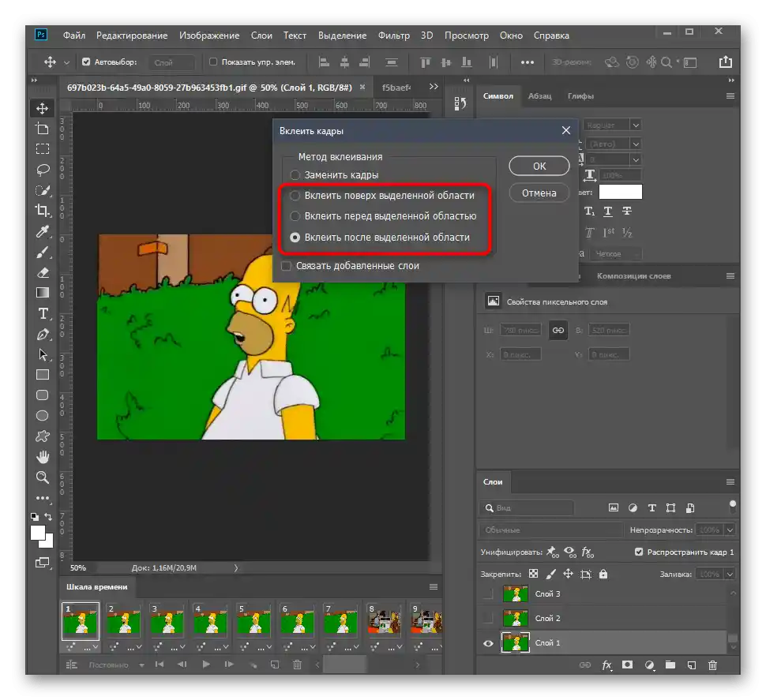Expand the Заливка dropdown arrow
766x700 pixels.
coord(729,575)
